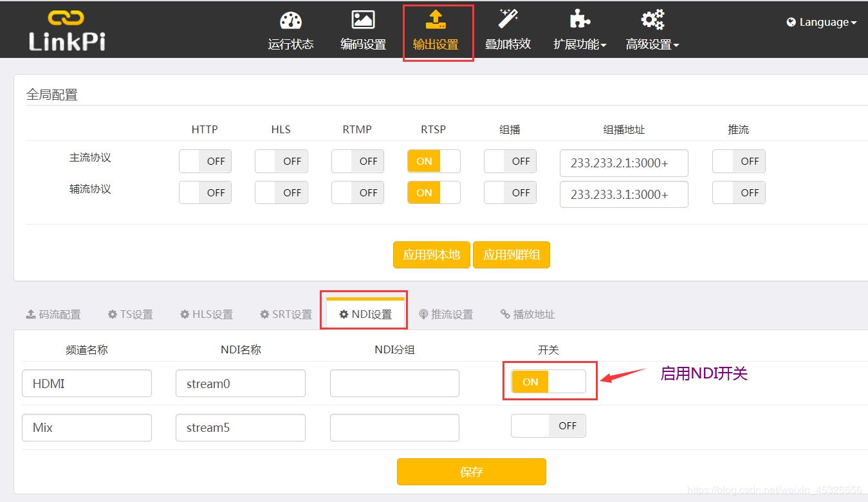Toggle 组播 for 主流协议
868x502 pixels.
pos(510,162)
